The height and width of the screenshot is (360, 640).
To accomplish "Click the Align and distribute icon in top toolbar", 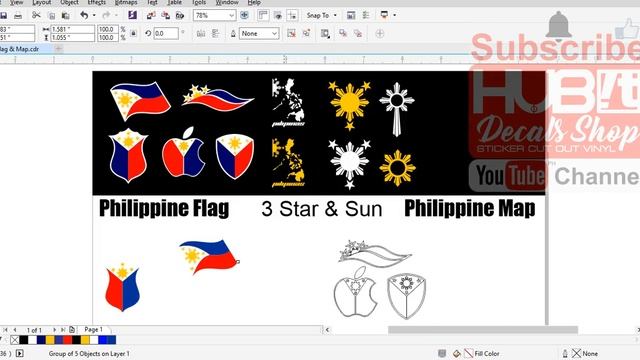I will point(366,16).
